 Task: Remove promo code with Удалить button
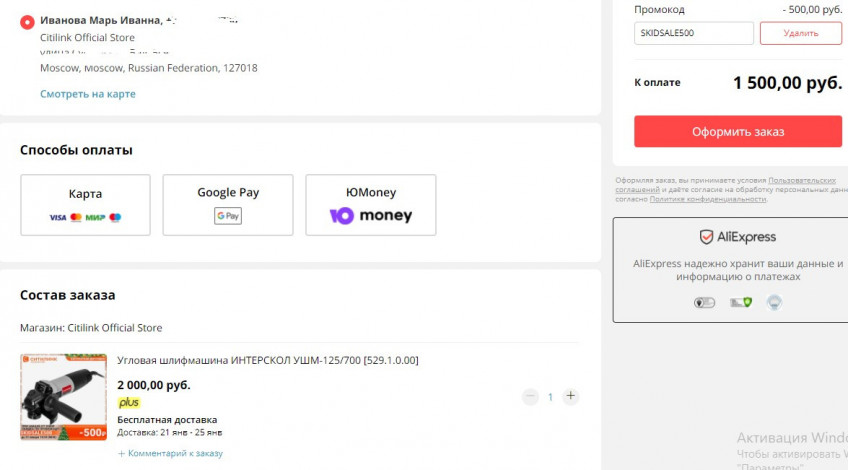pyautogui.click(x=800, y=33)
